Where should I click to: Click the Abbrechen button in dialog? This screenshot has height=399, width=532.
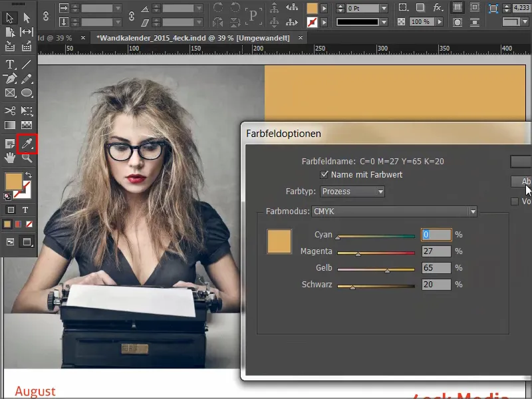522,182
